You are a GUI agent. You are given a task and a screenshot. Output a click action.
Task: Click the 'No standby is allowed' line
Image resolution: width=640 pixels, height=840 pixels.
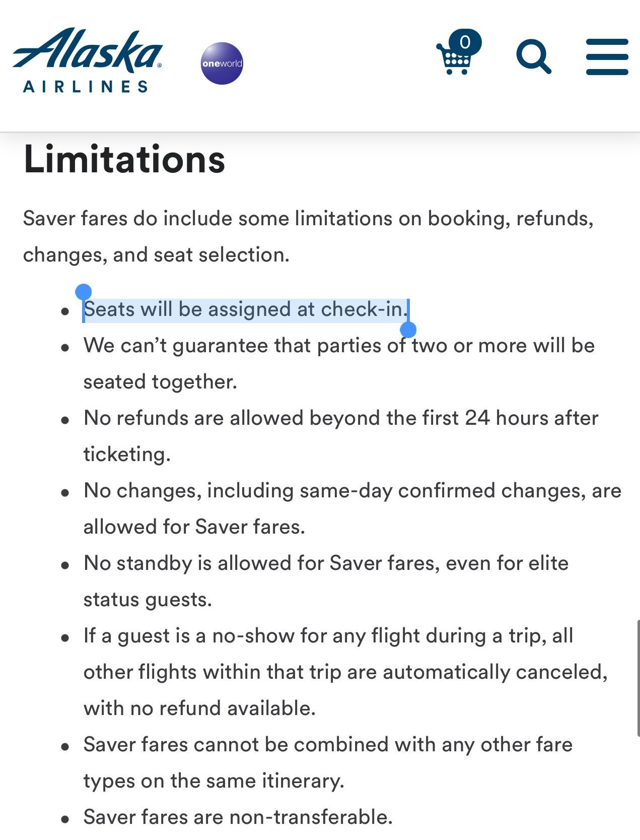(326, 563)
